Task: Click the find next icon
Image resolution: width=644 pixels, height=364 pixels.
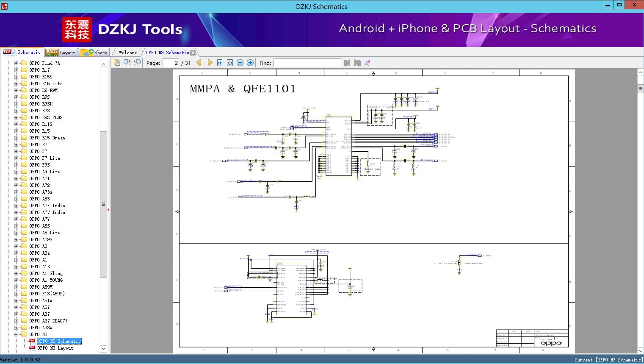Action: click(357, 63)
